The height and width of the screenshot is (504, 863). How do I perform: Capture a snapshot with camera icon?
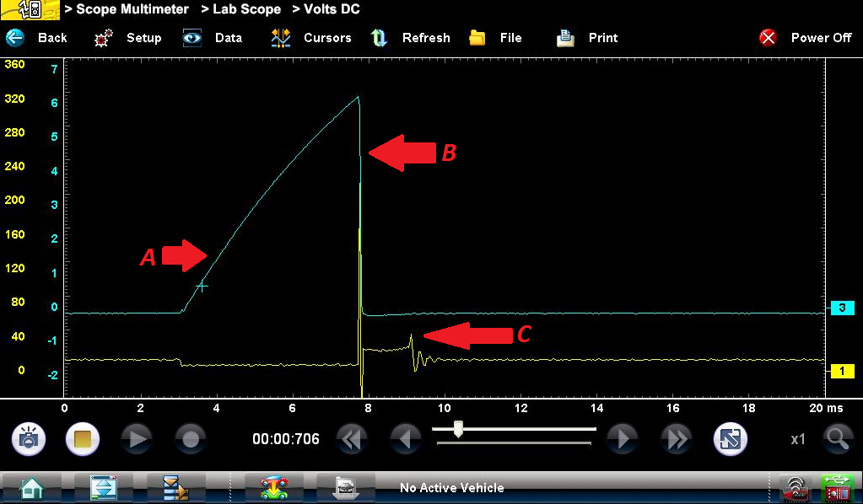[x=29, y=439]
